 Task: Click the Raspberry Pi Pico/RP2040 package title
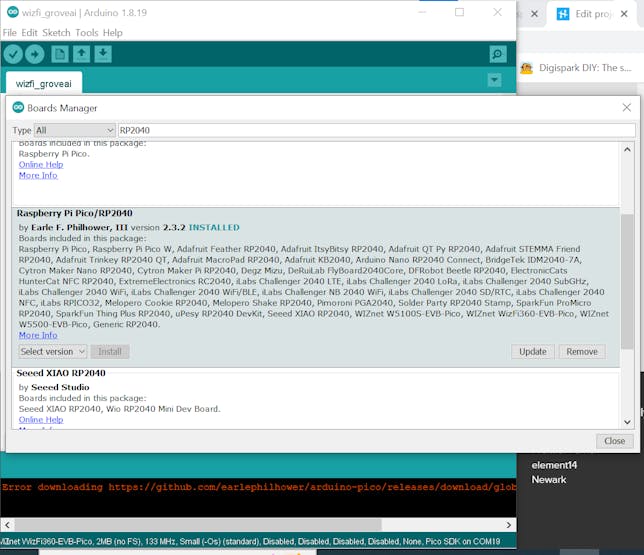click(x=74, y=213)
